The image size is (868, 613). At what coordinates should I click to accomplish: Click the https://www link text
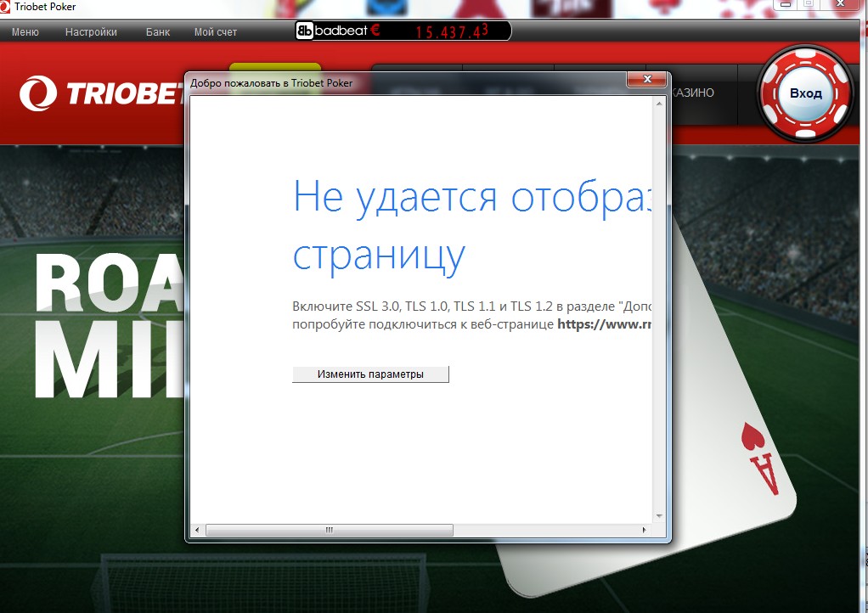[604, 324]
